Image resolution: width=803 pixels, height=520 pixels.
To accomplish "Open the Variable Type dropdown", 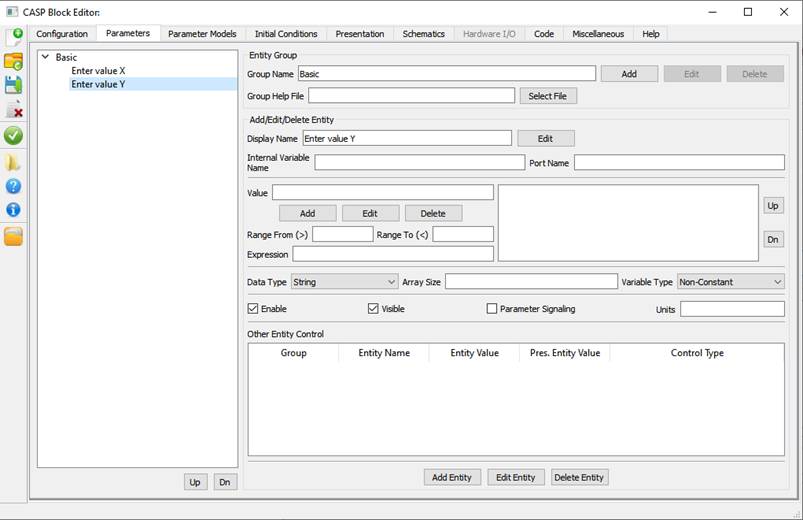I will 730,282.
